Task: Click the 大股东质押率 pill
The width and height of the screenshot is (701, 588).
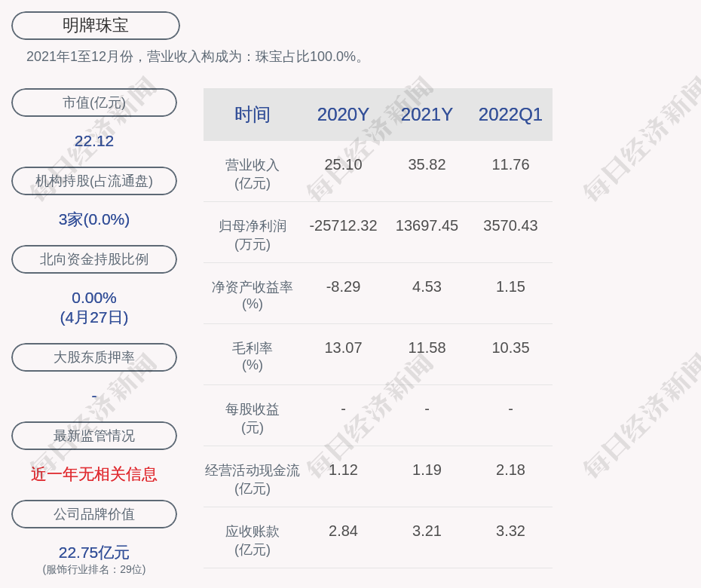Action: [x=94, y=357]
